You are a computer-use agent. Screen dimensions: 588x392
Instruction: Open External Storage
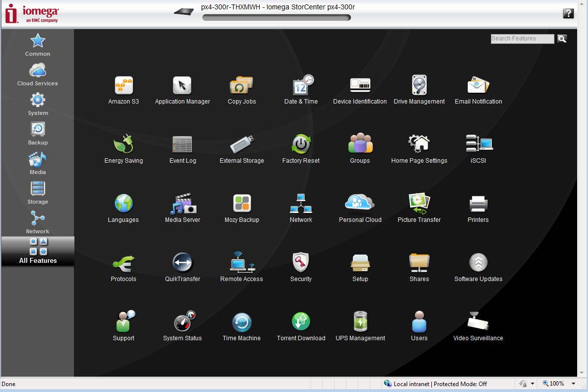(x=242, y=149)
